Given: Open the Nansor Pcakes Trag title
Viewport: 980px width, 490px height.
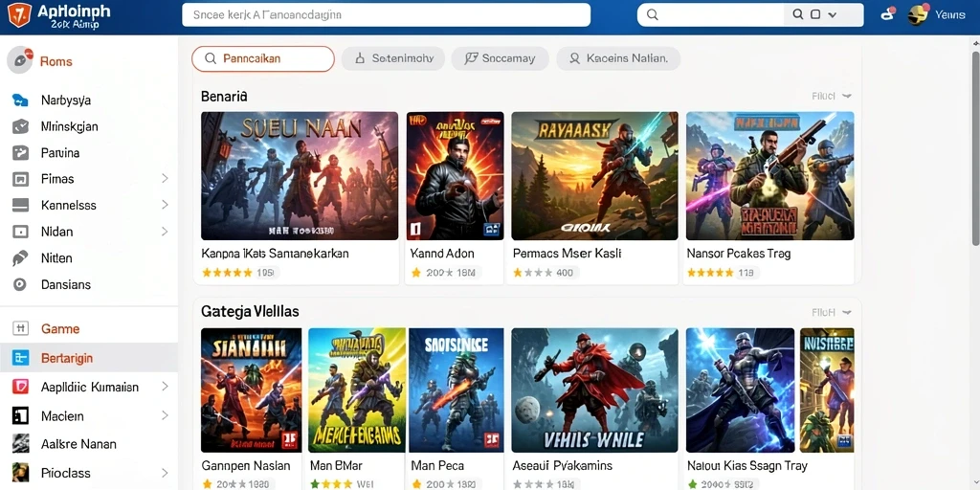Looking at the screenshot, I should [739, 254].
